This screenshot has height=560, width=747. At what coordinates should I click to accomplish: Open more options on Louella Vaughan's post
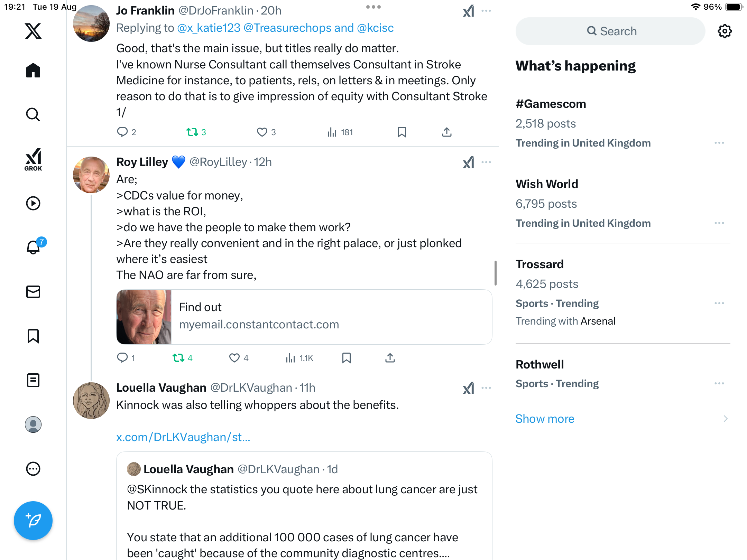486,388
